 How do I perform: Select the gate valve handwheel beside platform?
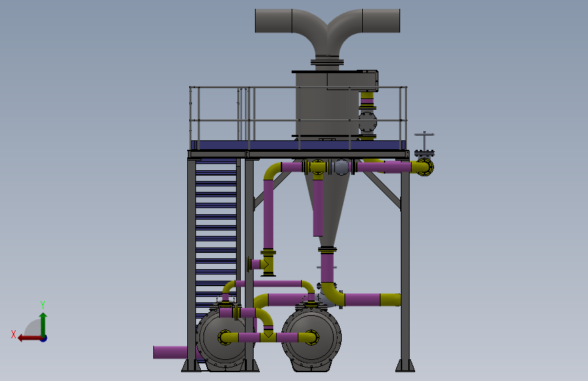click(424, 134)
